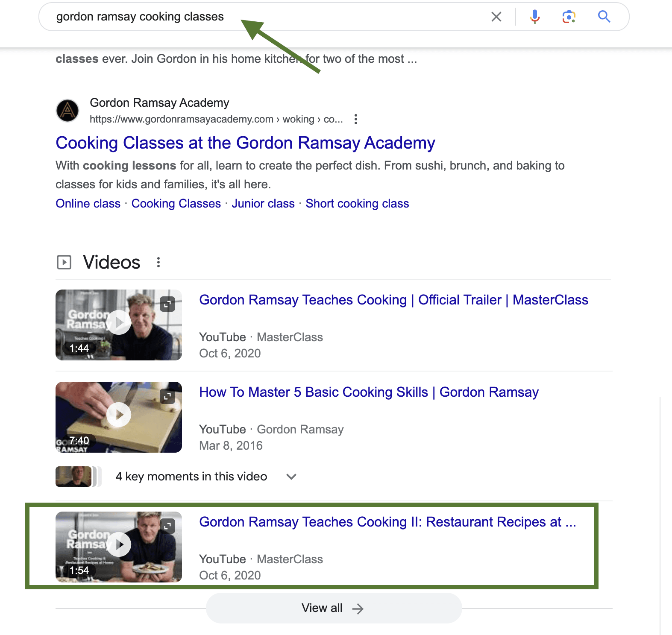The width and height of the screenshot is (672, 635).
Task: Open the three-dot menu next to Videos heading
Action: pos(158,262)
